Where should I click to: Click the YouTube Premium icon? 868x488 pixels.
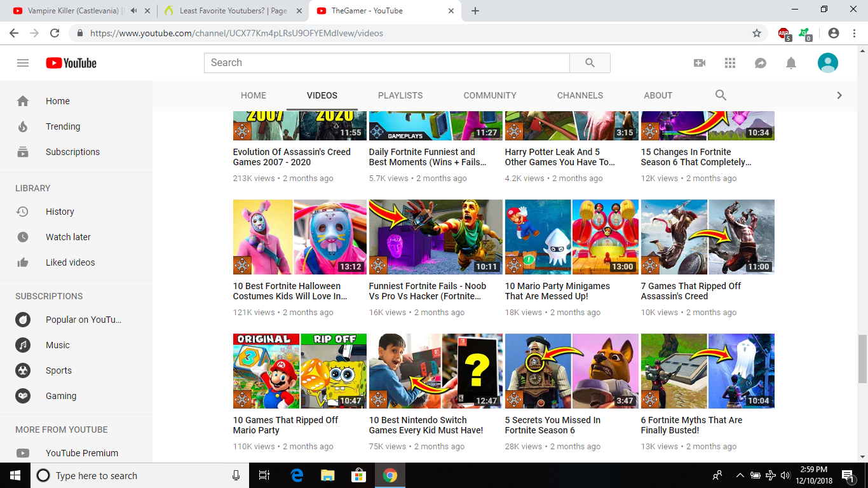click(x=23, y=453)
